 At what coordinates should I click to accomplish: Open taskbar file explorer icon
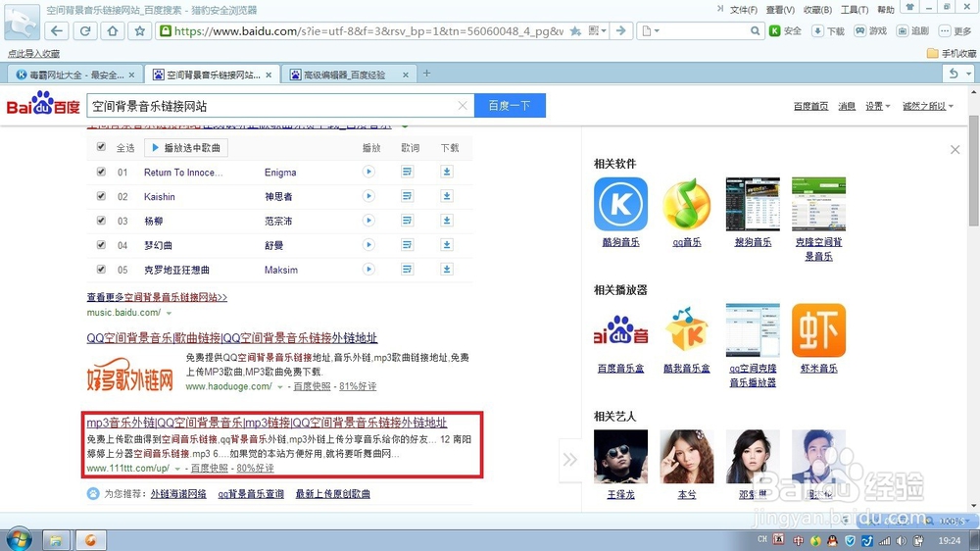point(56,540)
